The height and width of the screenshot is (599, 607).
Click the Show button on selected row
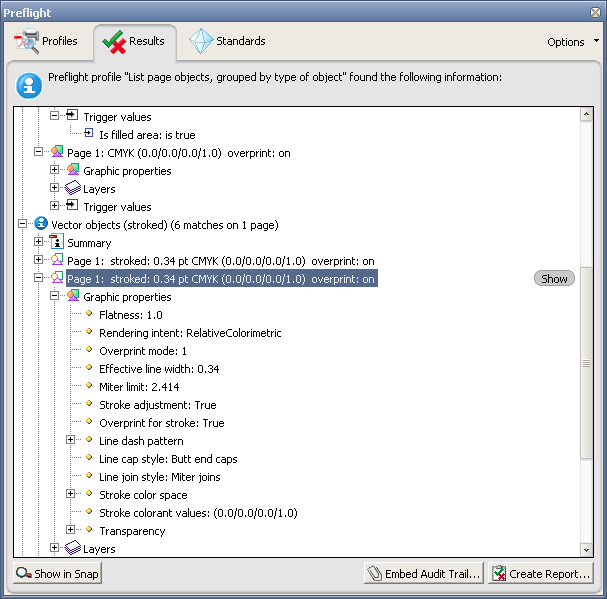554,278
